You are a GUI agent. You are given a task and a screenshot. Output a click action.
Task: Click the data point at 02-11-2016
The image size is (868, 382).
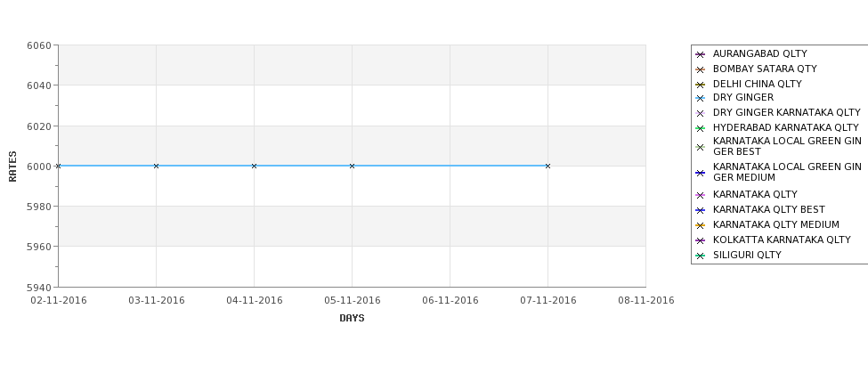pos(58,167)
